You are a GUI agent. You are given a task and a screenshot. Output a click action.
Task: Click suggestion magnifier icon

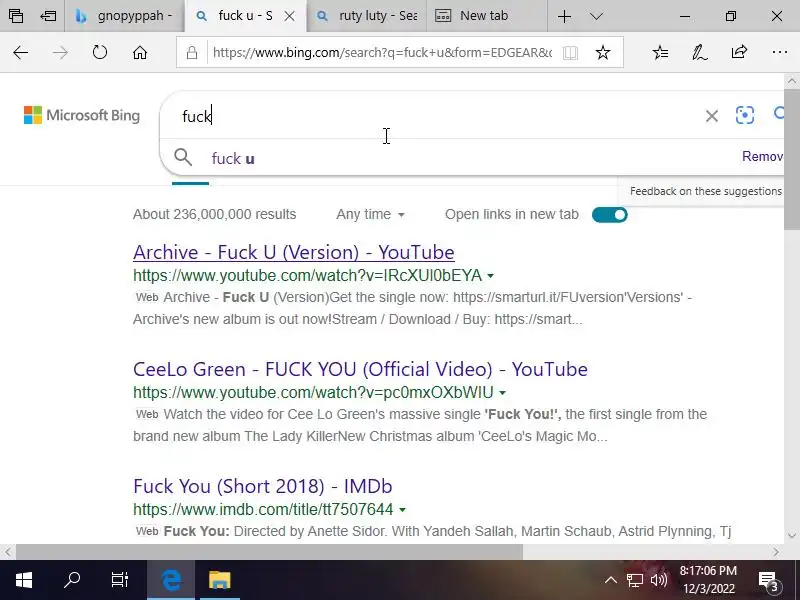coord(183,158)
